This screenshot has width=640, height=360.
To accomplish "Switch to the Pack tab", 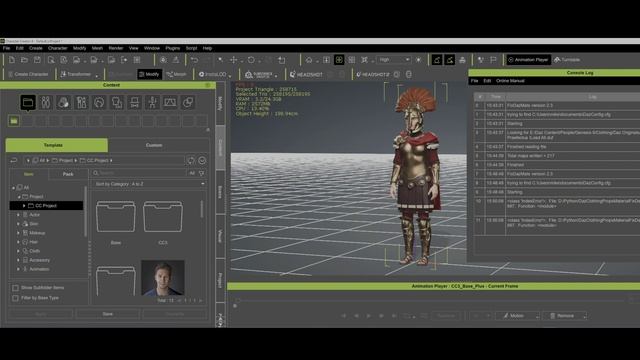I will click(68, 174).
